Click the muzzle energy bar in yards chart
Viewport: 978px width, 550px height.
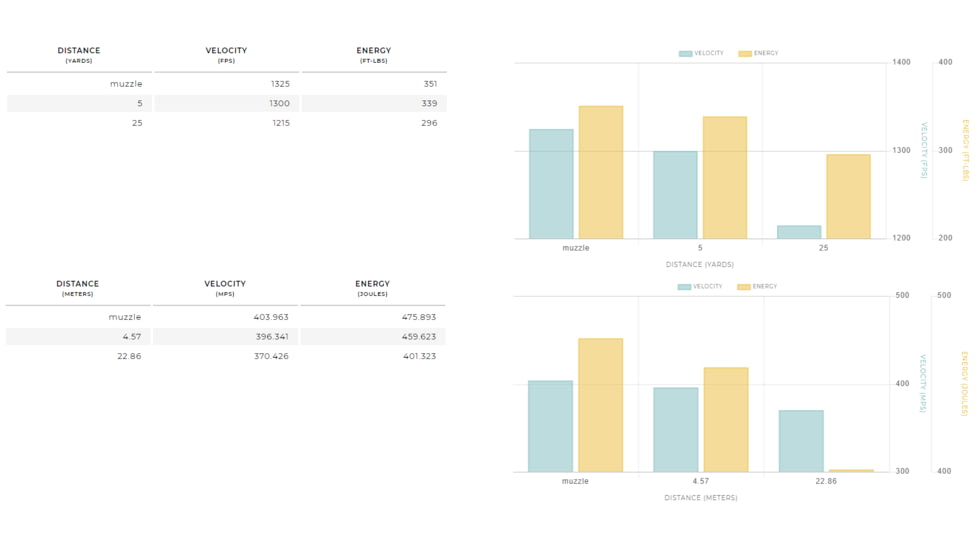600,172
